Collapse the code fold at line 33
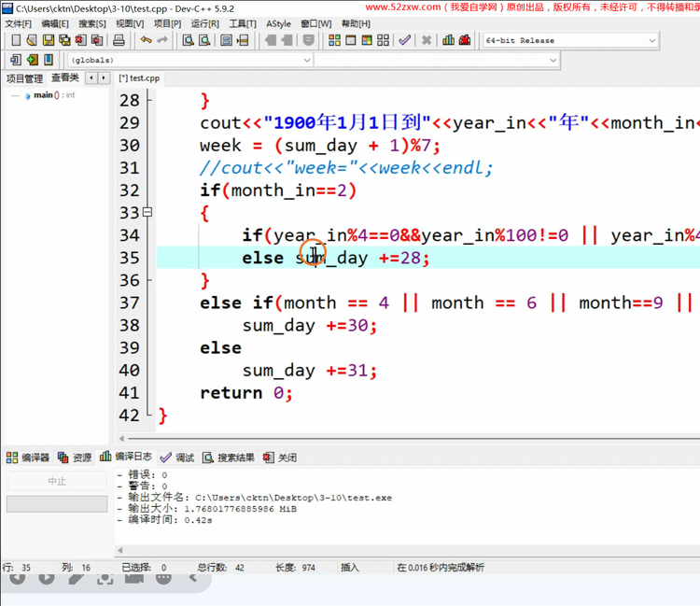700x606 pixels. pyautogui.click(x=147, y=213)
